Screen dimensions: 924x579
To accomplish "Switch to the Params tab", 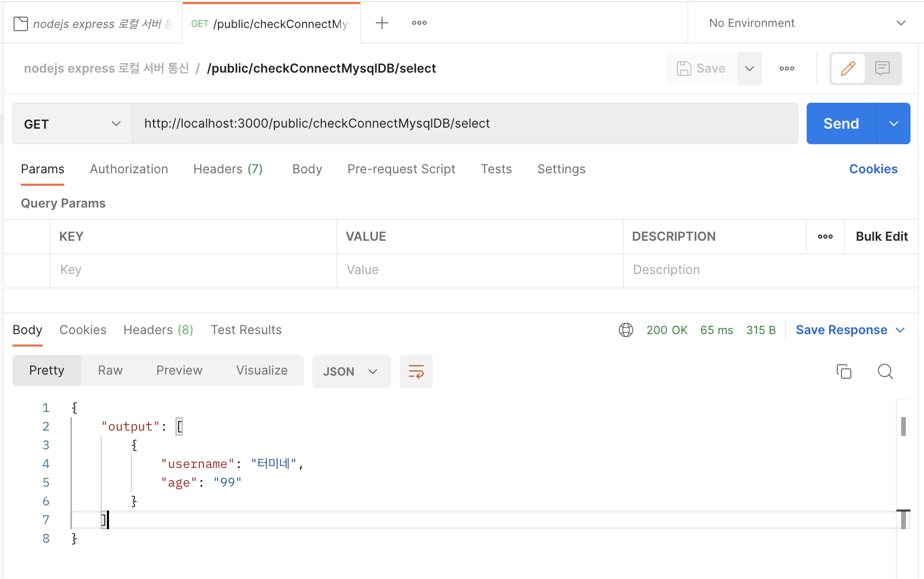I will point(43,169).
